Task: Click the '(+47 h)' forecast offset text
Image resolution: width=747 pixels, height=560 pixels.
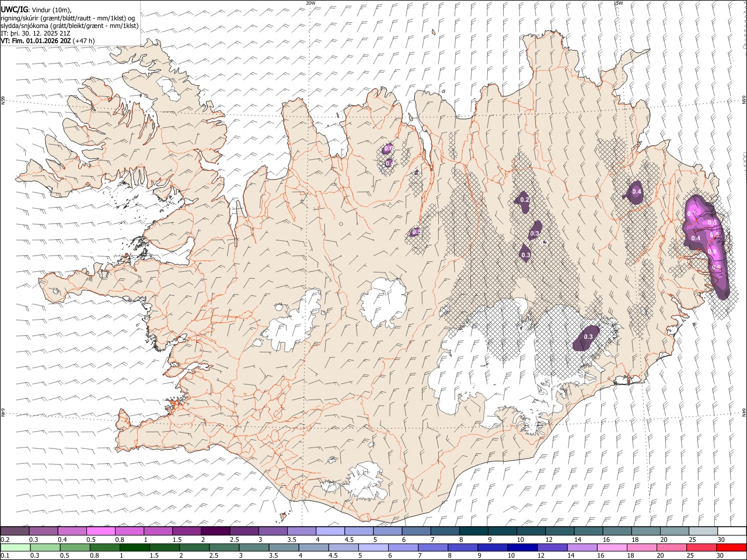Action: (x=84, y=41)
